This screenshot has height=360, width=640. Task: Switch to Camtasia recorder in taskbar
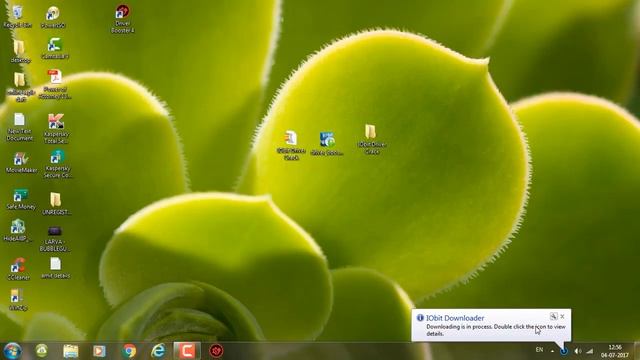tap(187, 351)
